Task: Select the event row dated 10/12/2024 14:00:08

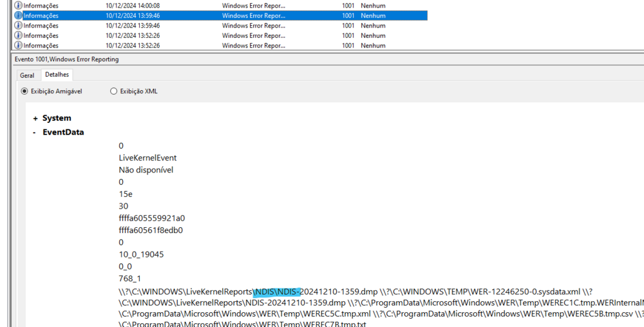Action: [x=221, y=5]
